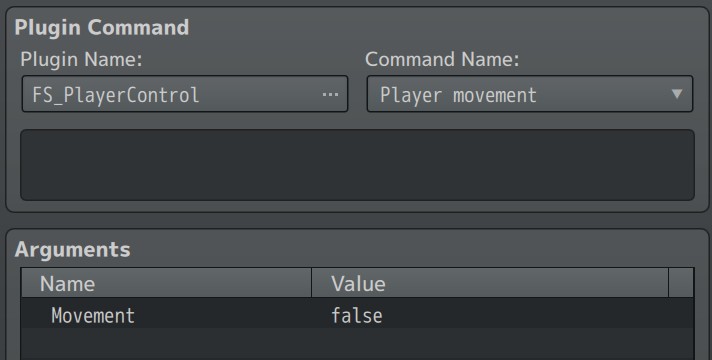Screen dimensions: 712x360
Task: Click the gap between Plugin Command and Arguments
Action: point(357,221)
